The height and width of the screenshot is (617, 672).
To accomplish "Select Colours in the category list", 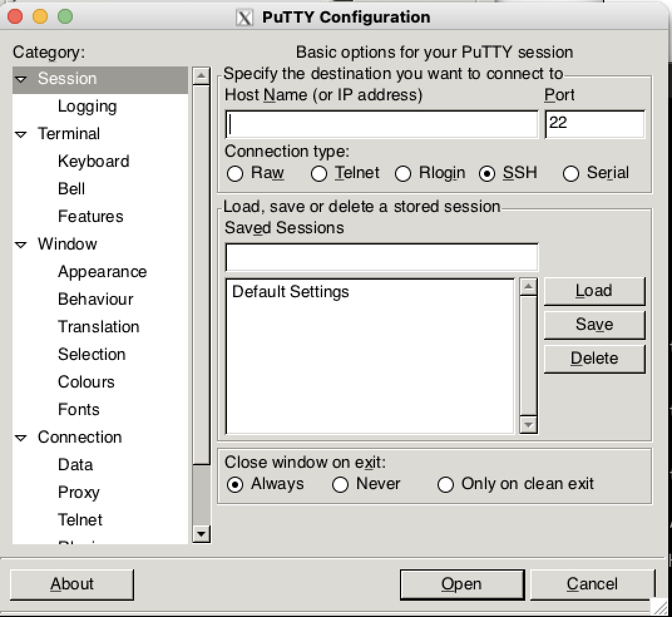I will [x=87, y=382].
